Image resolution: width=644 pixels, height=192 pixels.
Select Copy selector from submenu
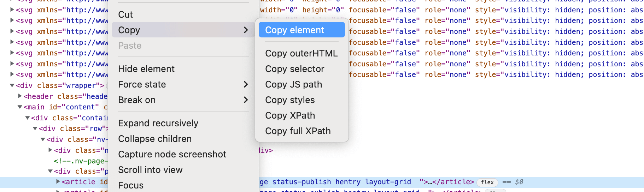click(294, 69)
